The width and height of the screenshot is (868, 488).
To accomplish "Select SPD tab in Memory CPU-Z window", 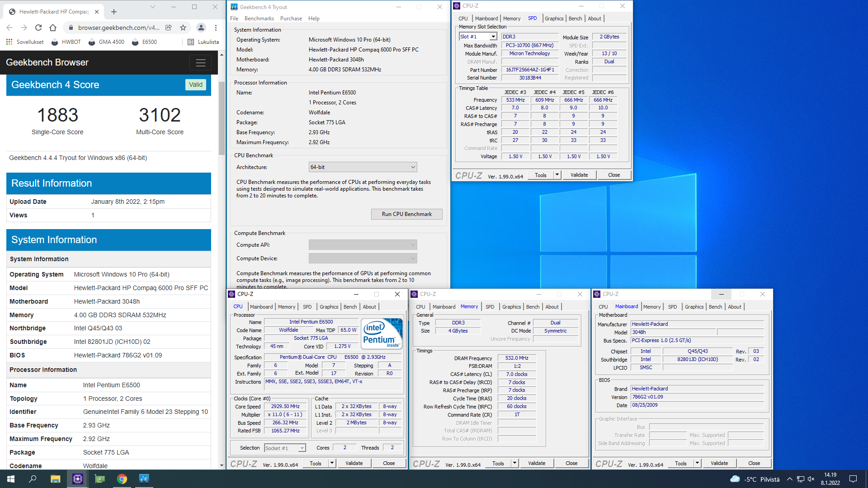I will pos(490,307).
